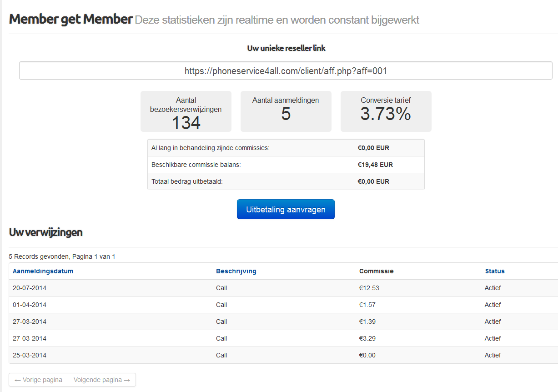Viewport: 558px width, 392px height.
Task: Select the Conversie tarief percentage box
Action: tap(386, 111)
